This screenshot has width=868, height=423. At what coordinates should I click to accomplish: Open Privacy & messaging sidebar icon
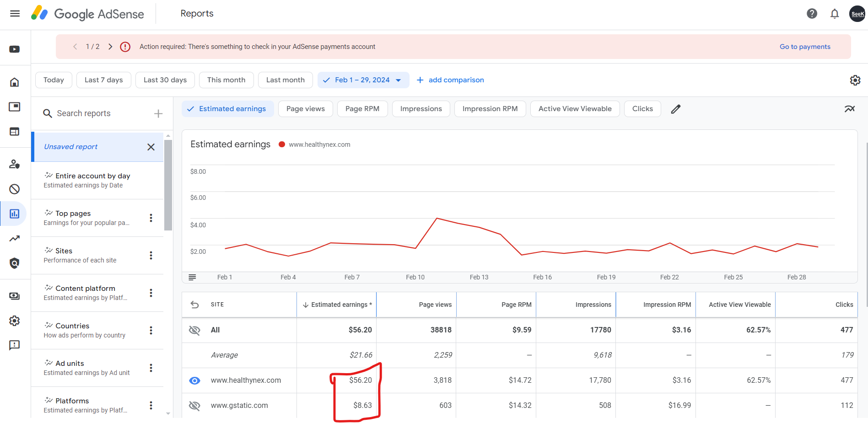click(15, 164)
